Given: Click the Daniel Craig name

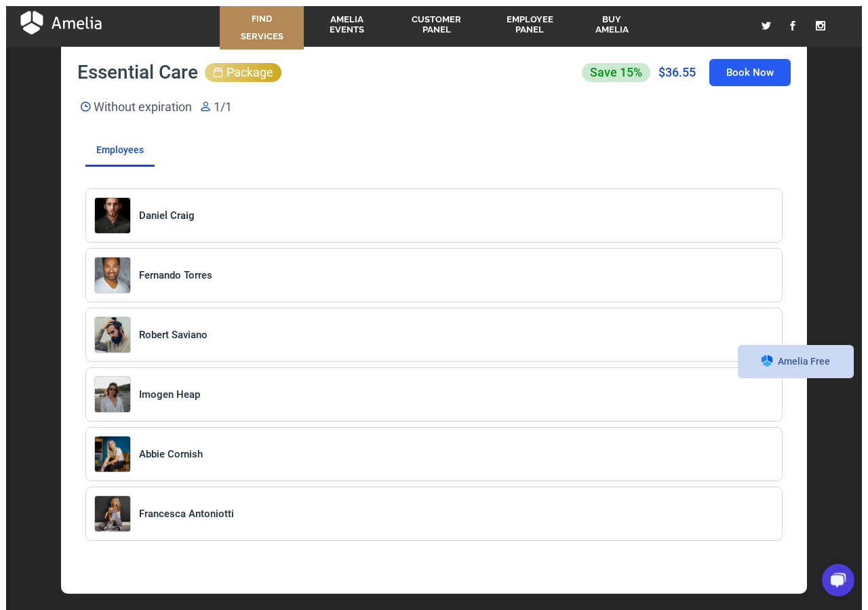Looking at the screenshot, I should click(166, 216).
